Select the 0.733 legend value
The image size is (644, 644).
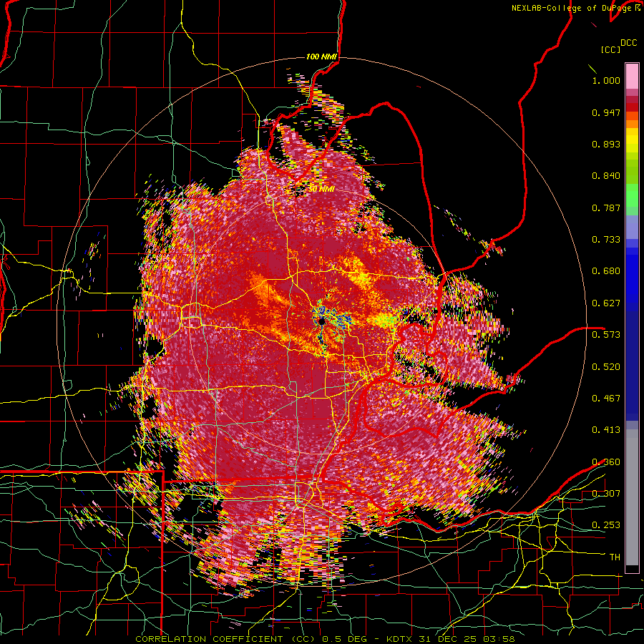(606, 240)
